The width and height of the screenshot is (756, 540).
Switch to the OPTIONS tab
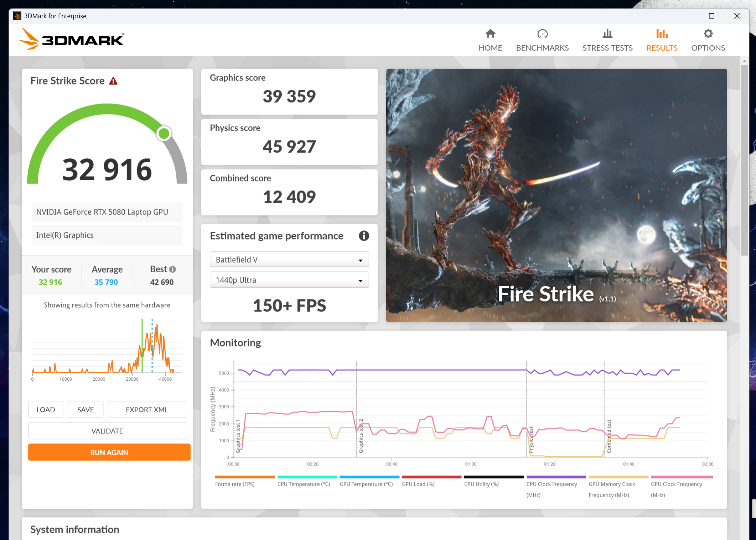click(x=708, y=48)
